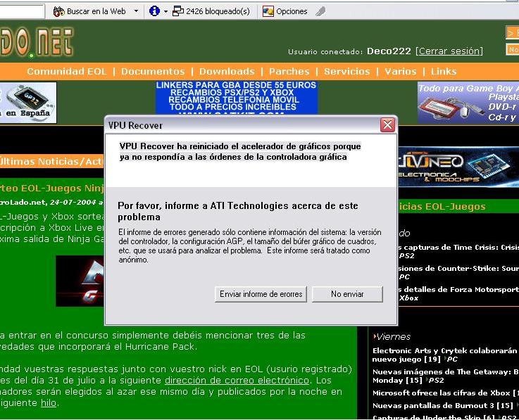
Task: Open Microsoft ofrece las cifras de Xbox headline
Action: 445,393
